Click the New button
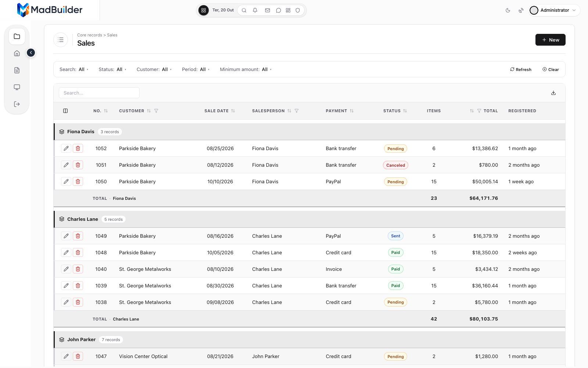Image resolution: width=588 pixels, height=368 pixels. pos(550,40)
